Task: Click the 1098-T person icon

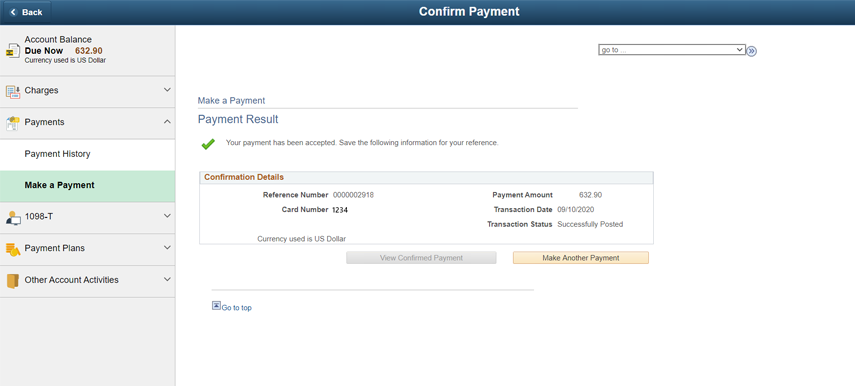Action: (x=13, y=218)
